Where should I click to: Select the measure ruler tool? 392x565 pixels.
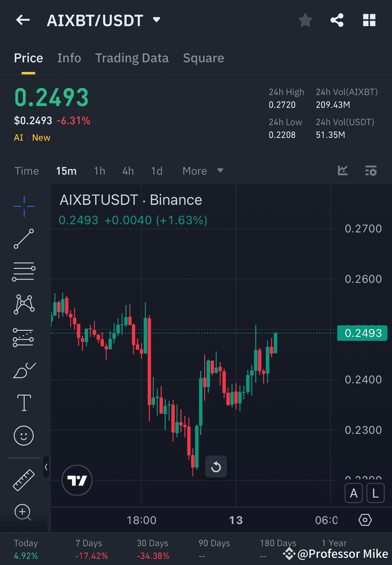pyautogui.click(x=23, y=479)
